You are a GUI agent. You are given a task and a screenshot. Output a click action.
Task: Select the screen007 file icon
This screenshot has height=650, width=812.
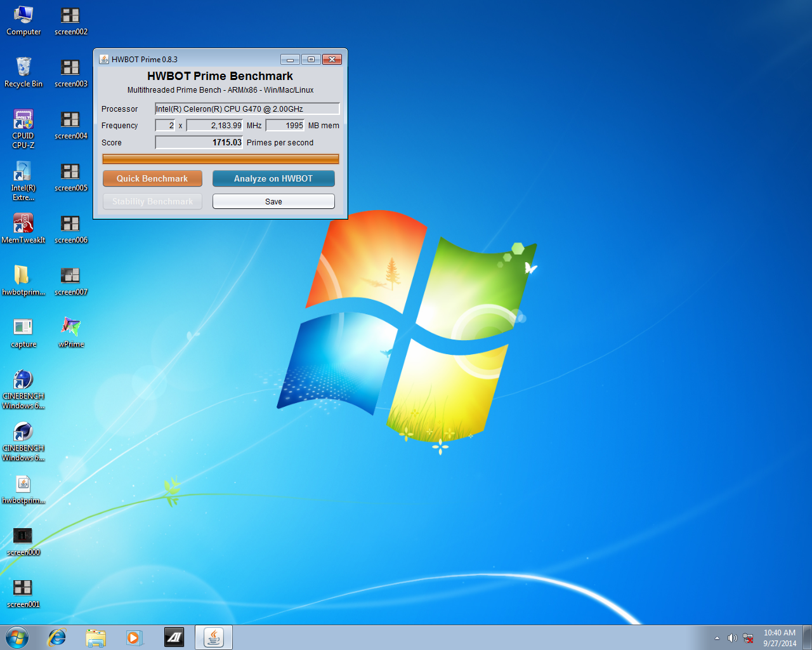click(71, 281)
